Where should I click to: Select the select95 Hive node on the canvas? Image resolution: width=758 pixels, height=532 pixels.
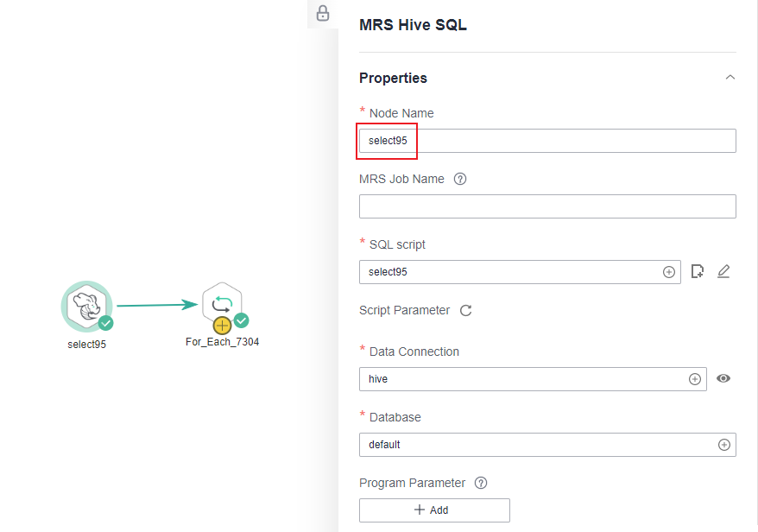pyautogui.click(x=87, y=306)
